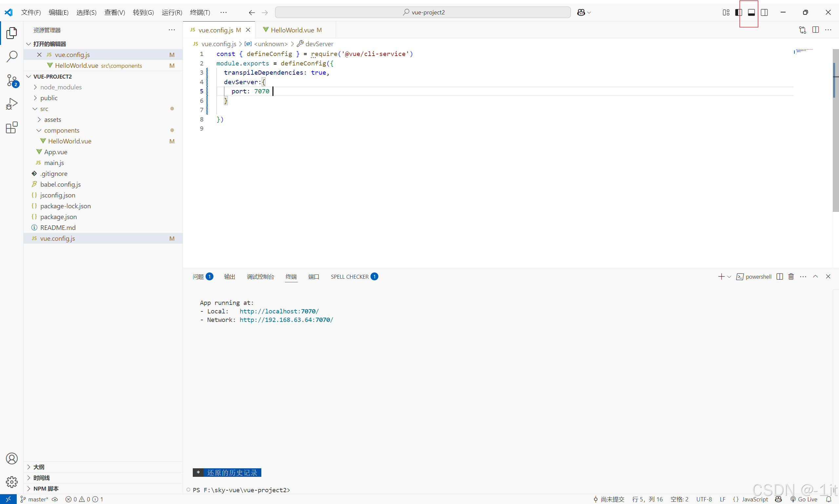839x504 pixels.
Task: Open the new terminal launch profile dropdown
Action: [729, 277]
